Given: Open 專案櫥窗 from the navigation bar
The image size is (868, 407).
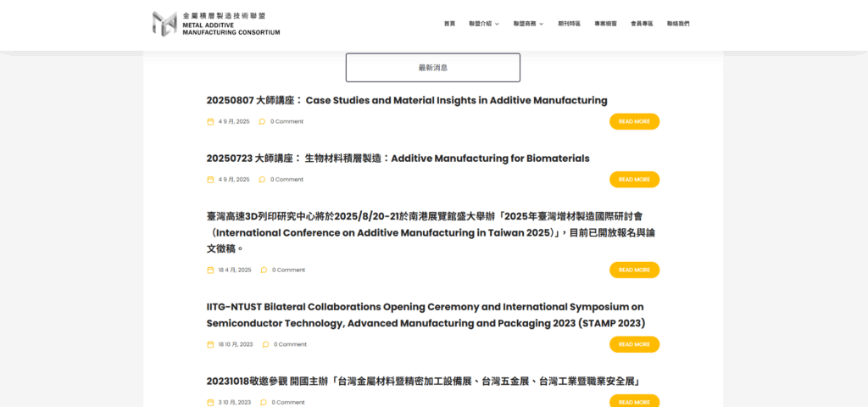Looking at the screenshot, I should (x=605, y=24).
